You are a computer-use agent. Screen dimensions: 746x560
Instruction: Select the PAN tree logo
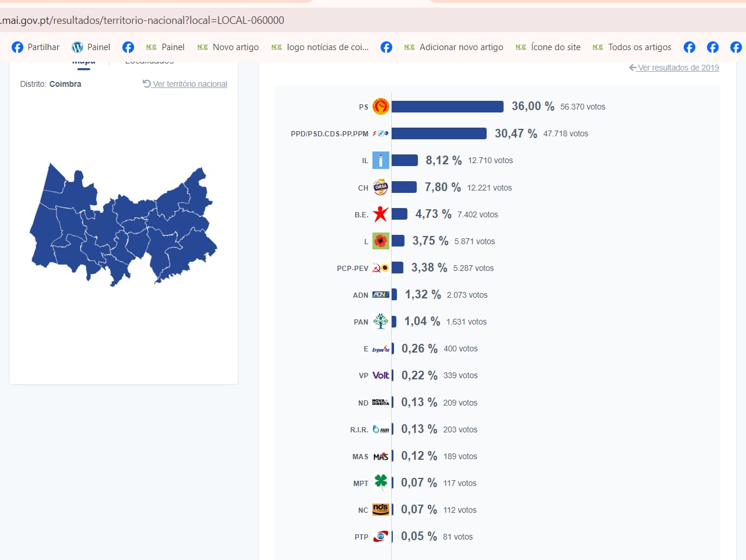click(x=381, y=322)
